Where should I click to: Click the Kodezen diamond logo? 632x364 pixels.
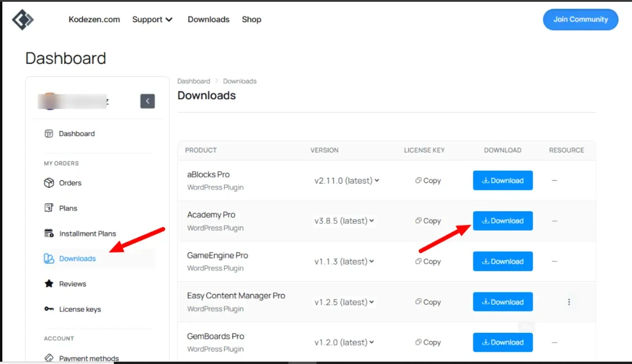pos(22,19)
